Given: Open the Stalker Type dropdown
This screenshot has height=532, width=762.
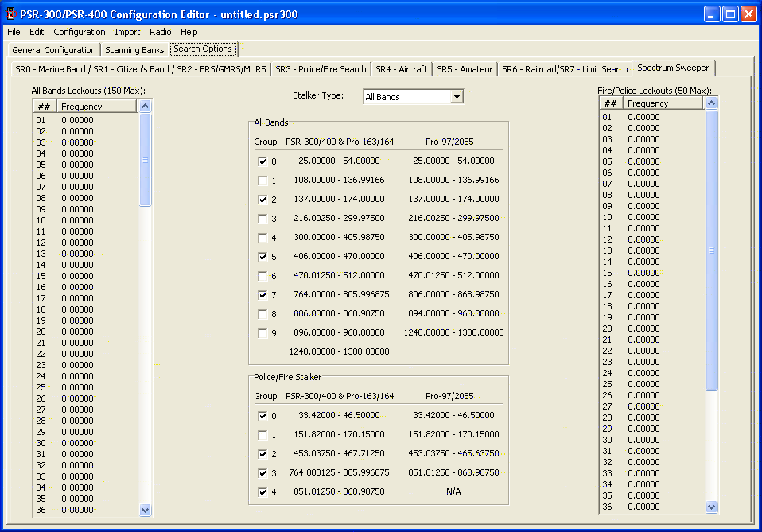Looking at the screenshot, I should (456, 97).
